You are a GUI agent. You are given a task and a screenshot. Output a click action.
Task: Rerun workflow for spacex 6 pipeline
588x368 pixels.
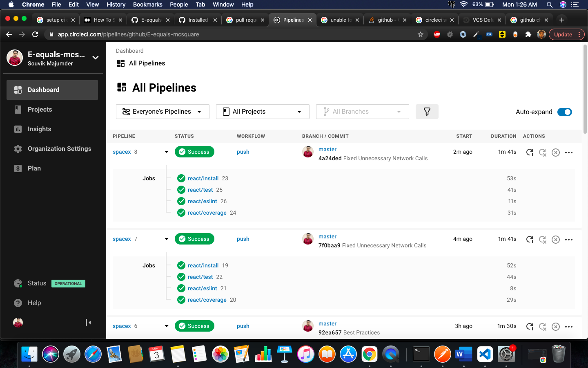[530, 326]
